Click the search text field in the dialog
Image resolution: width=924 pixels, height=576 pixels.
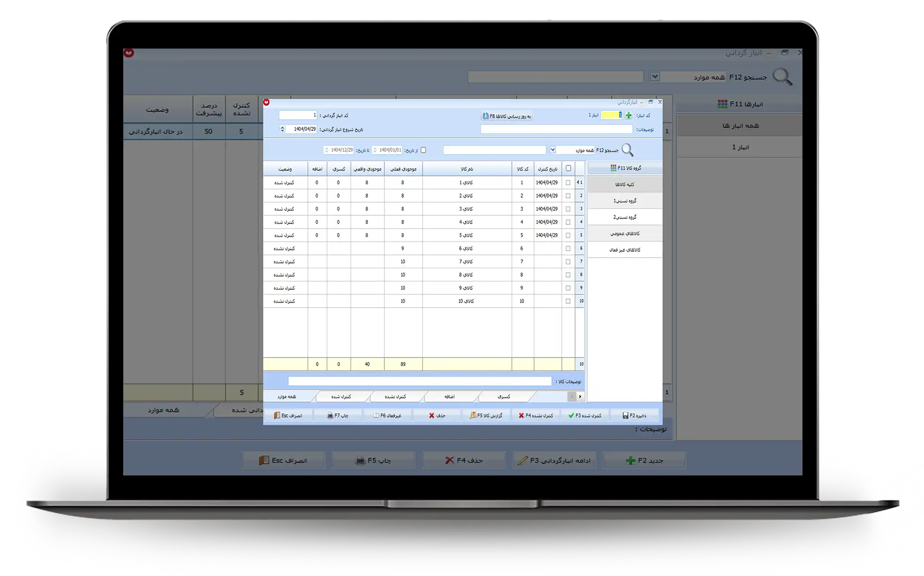point(494,150)
